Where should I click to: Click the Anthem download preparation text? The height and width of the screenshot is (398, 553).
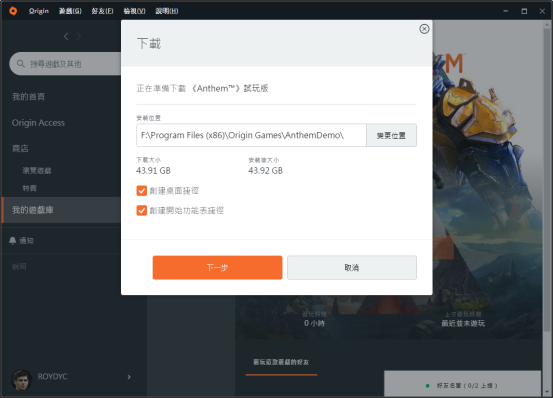[x=202, y=88]
